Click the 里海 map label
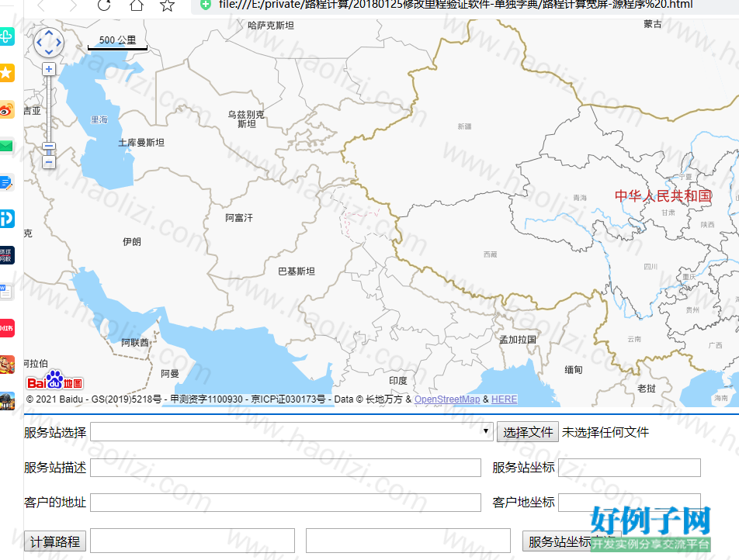The width and height of the screenshot is (739, 560). pos(99,119)
